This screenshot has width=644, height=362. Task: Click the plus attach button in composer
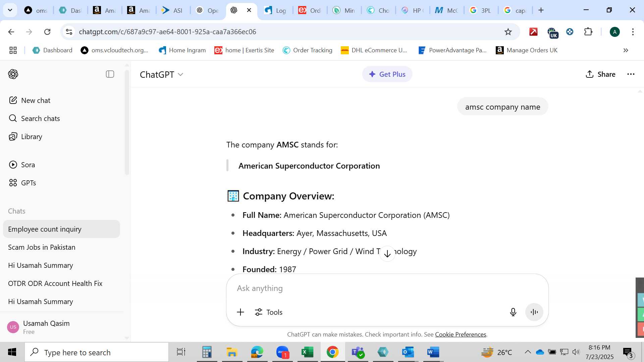(240, 312)
